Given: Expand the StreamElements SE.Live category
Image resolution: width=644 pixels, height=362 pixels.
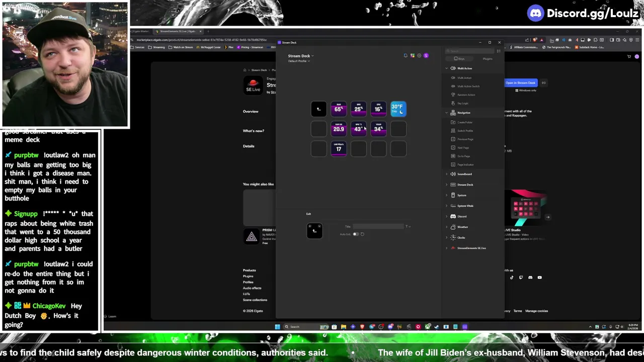Looking at the screenshot, I should tap(446, 248).
